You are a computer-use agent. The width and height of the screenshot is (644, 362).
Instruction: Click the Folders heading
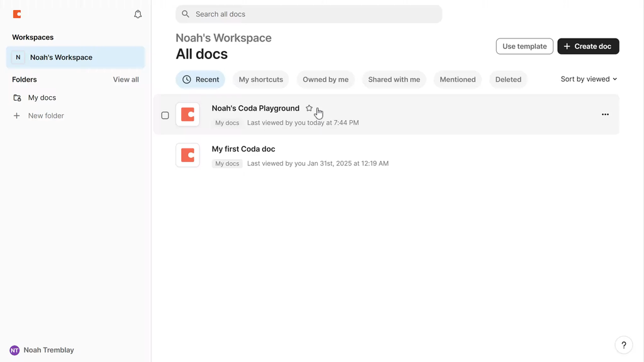pyautogui.click(x=25, y=80)
